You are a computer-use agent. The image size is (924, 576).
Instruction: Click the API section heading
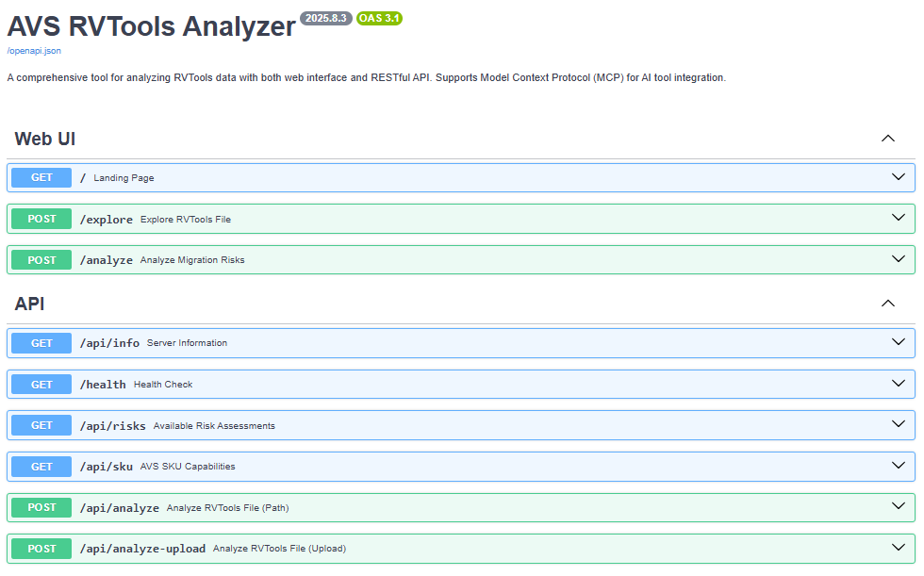29,304
